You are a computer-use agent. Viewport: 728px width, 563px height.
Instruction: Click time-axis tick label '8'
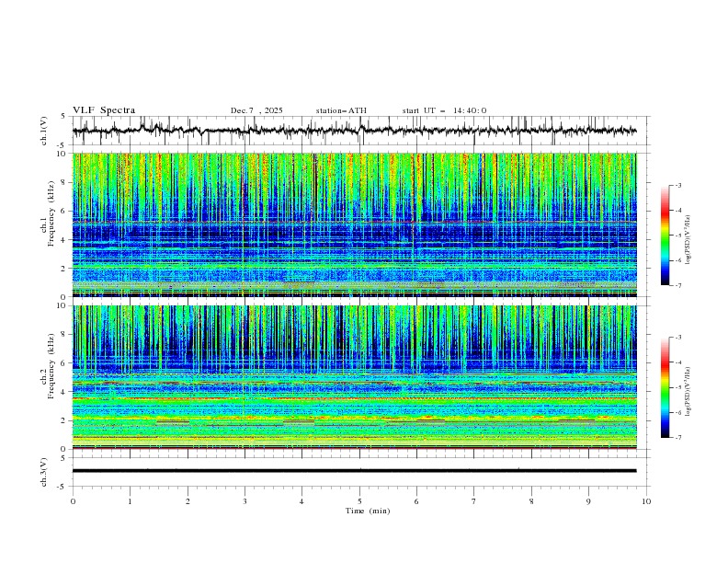coord(531,501)
